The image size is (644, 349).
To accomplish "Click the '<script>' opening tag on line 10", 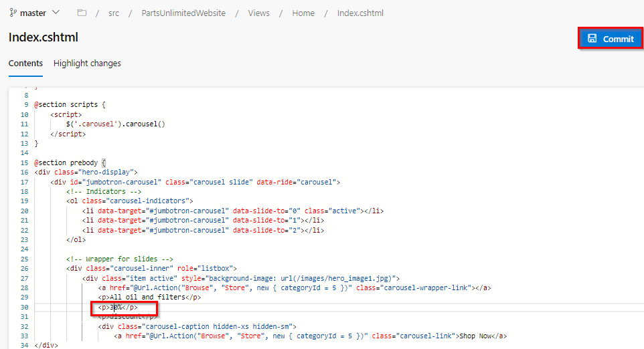I will (x=66, y=115).
